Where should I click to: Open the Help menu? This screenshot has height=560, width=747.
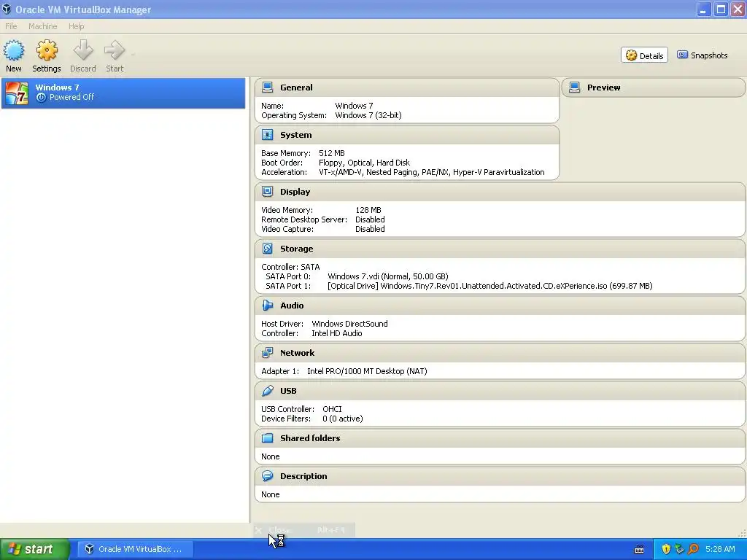click(x=76, y=26)
